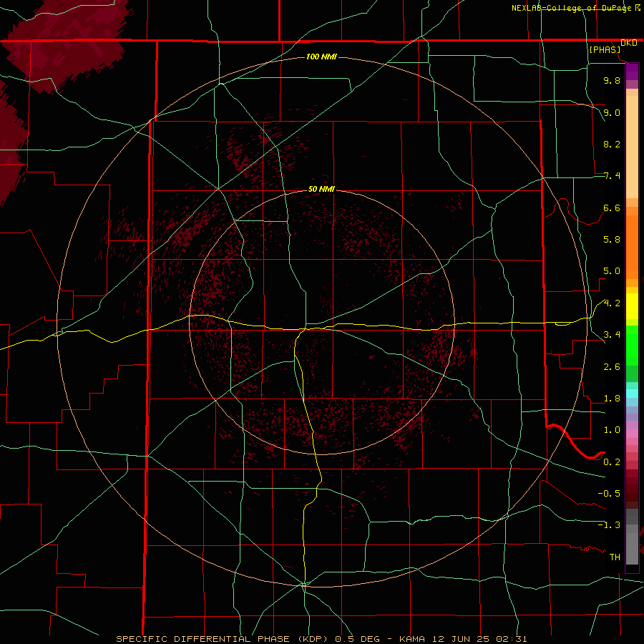Viewport: 644px width, 644px height.
Task: Click the 100 NMI range ring label
Action: (321, 57)
